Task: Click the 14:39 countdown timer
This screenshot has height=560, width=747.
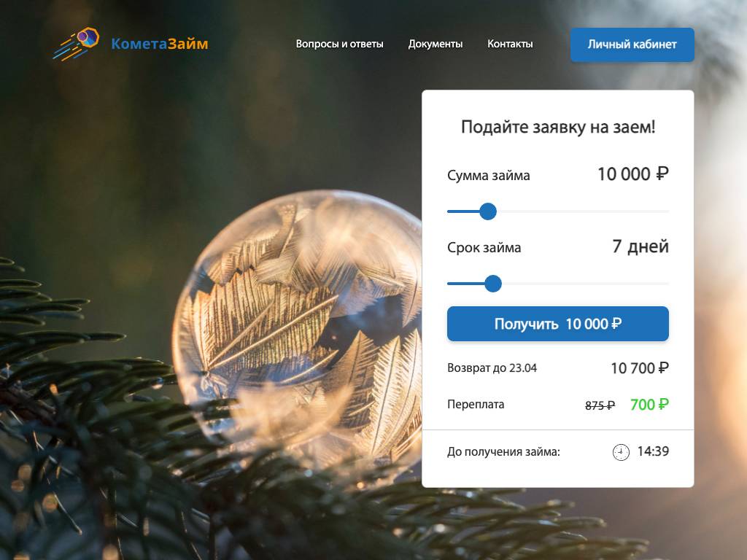Action: [x=653, y=451]
